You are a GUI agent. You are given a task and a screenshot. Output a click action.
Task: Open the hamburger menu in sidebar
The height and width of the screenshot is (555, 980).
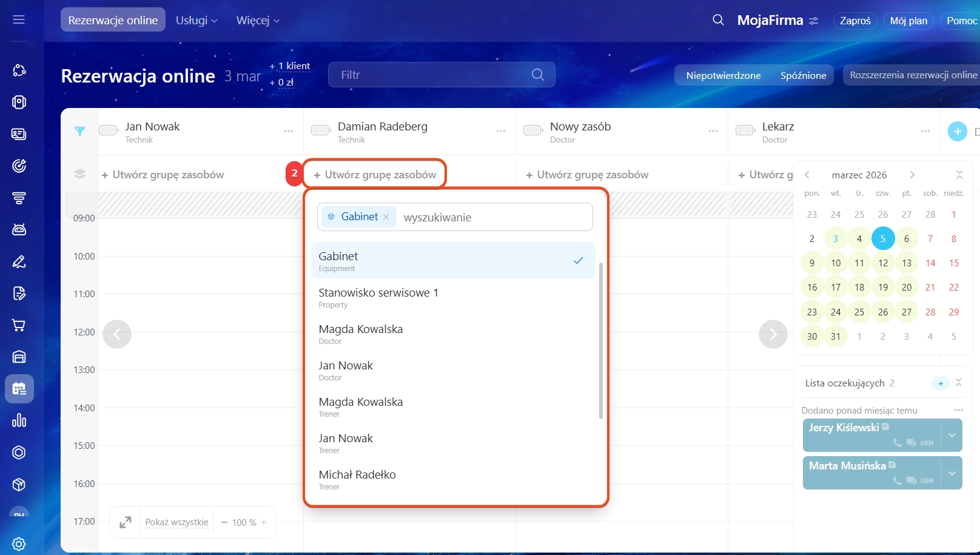click(x=19, y=20)
